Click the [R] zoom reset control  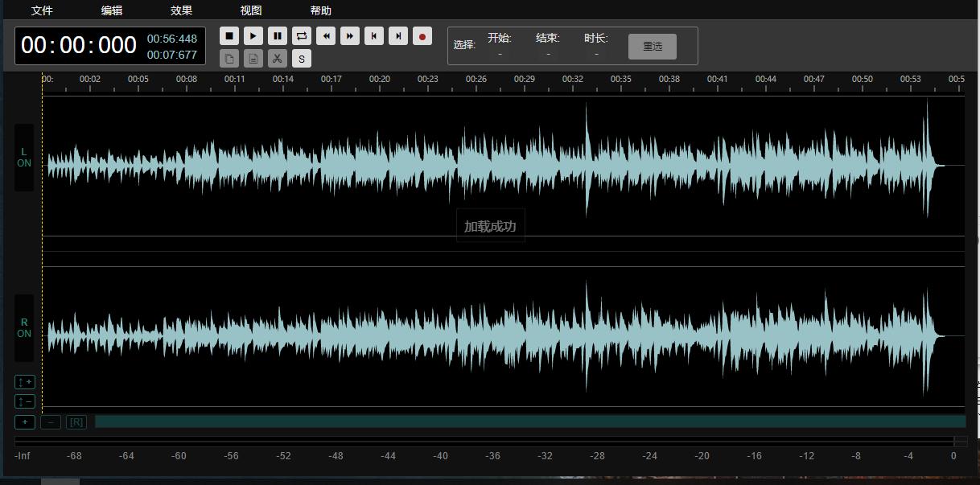tap(76, 421)
